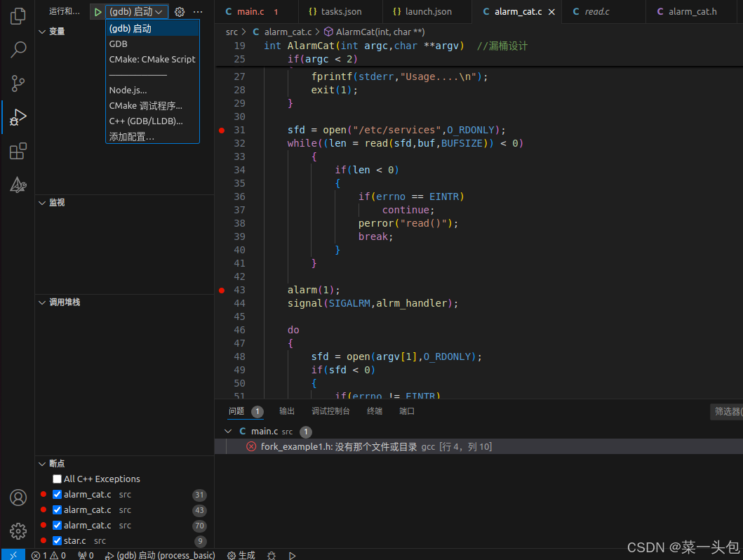The height and width of the screenshot is (560, 743).
Task: Open the Search view in the activity bar
Action: [x=18, y=49]
